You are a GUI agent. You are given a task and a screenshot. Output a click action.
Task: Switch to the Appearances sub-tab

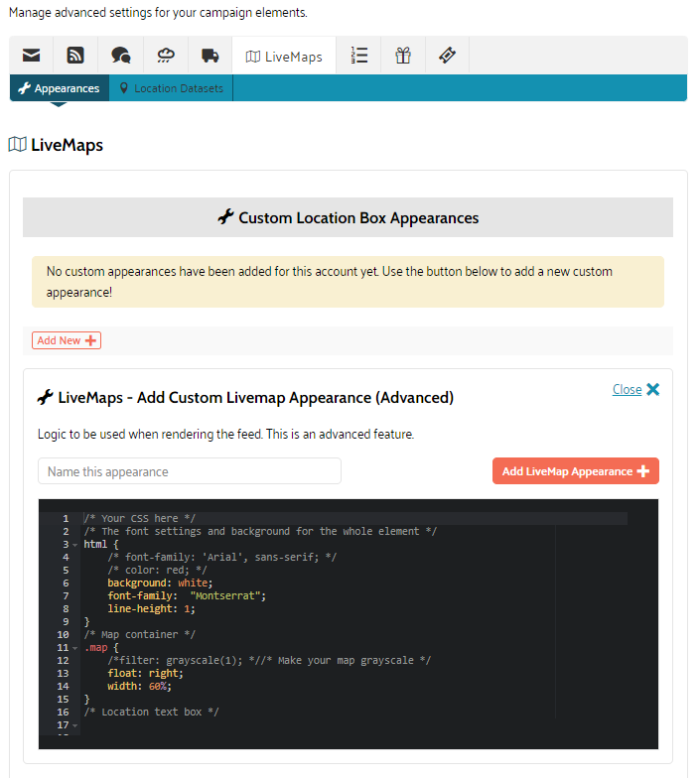click(59, 88)
